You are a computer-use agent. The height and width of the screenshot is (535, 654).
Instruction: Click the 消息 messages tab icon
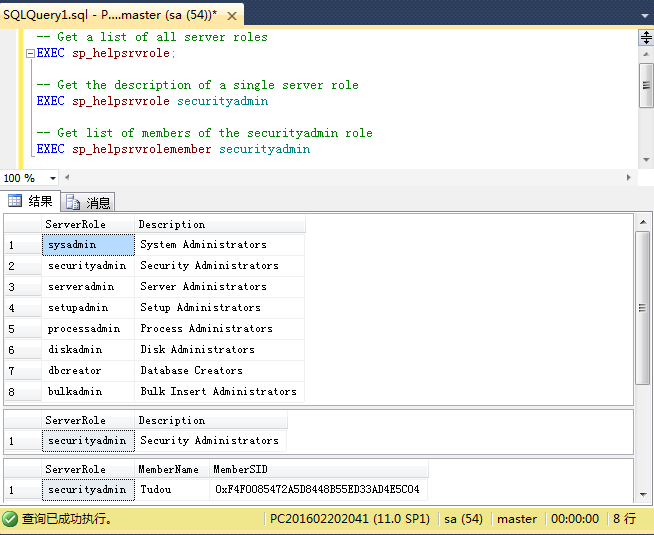pos(73,202)
